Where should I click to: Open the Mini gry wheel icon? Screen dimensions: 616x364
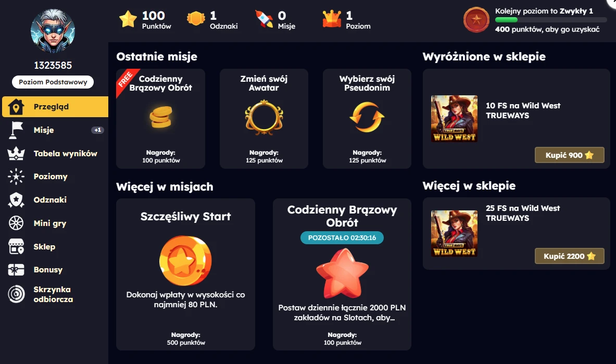click(x=16, y=223)
